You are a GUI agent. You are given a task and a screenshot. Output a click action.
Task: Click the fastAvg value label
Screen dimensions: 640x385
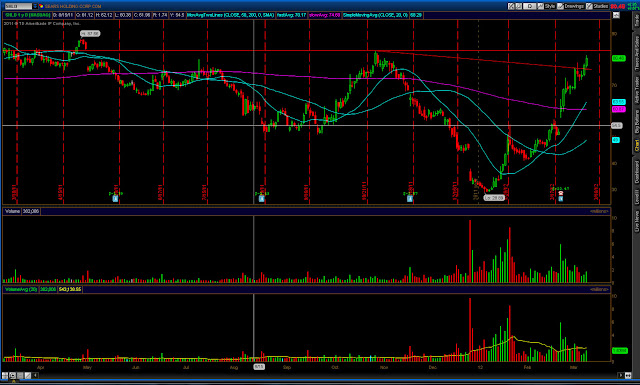pyautogui.click(x=291, y=15)
